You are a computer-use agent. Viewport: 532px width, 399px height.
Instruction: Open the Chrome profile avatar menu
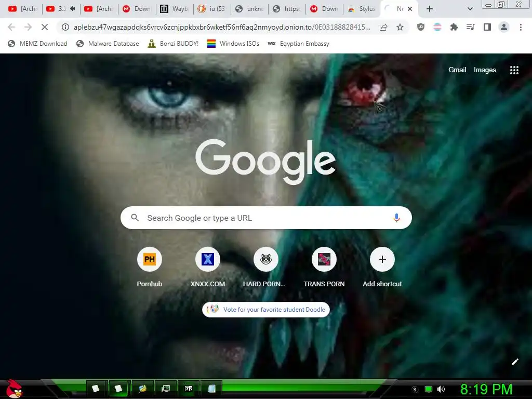pos(504,27)
